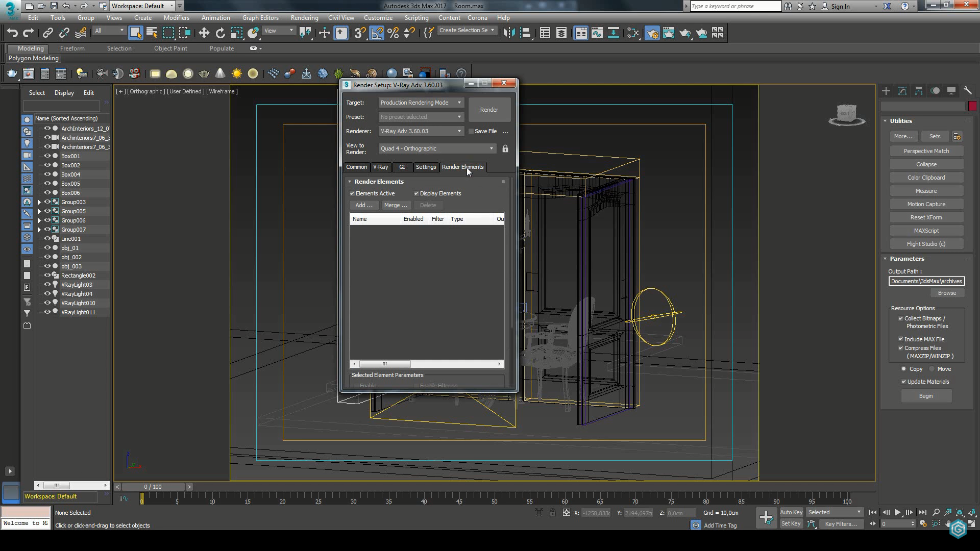Click the sun light icon in shelf
980x551 pixels.
click(x=236, y=74)
